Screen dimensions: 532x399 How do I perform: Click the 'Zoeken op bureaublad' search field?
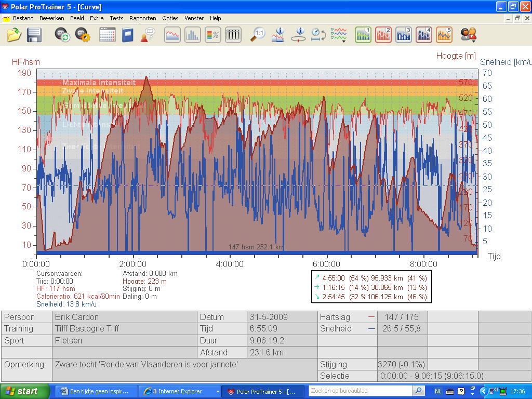click(x=361, y=391)
